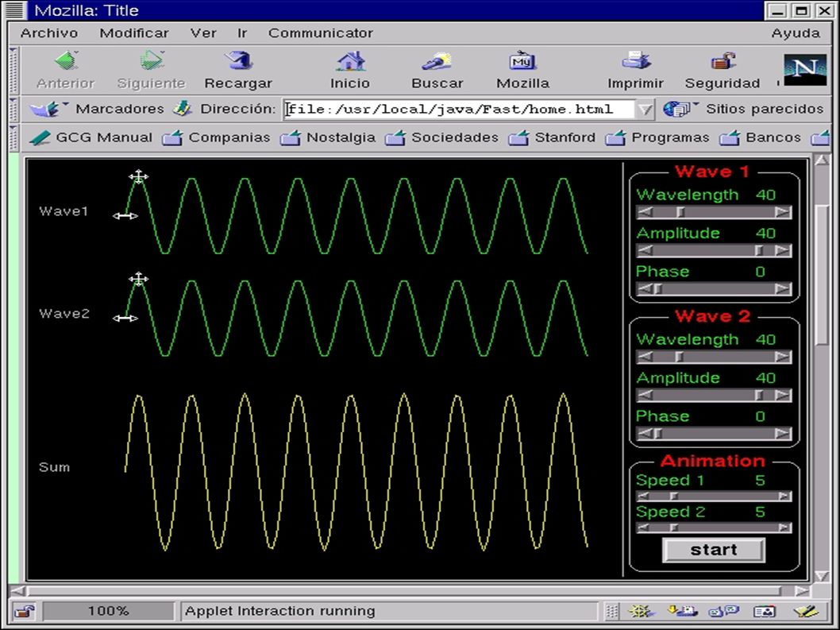Click Wave 2 Phase slider thumb
Image resolution: width=840 pixels, height=630 pixels.
658,433
